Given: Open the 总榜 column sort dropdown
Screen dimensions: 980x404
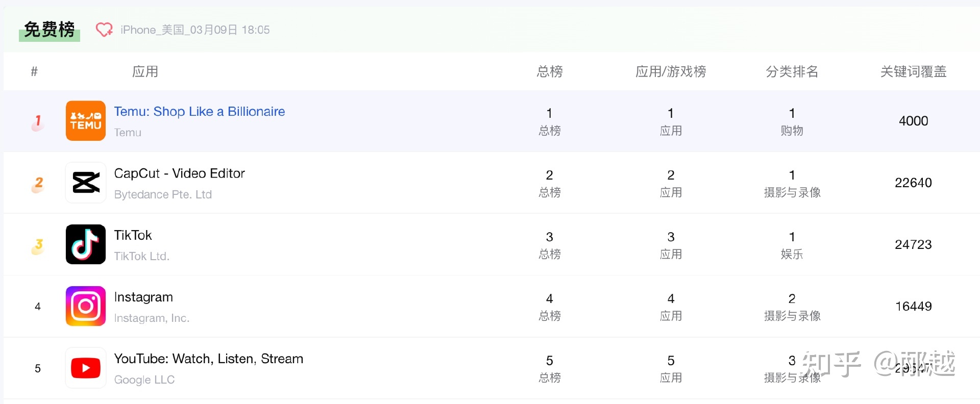Looking at the screenshot, I should pyautogui.click(x=549, y=71).
